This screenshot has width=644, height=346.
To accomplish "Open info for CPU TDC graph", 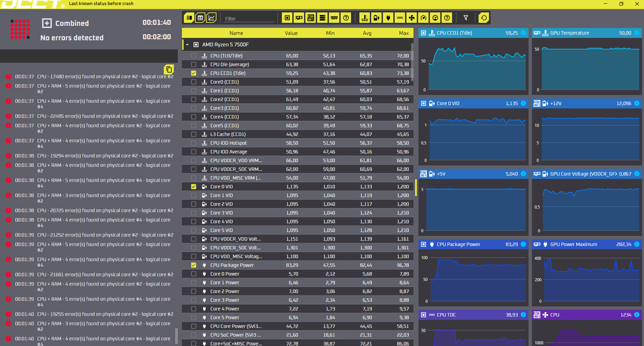I will tap(523, 315).
